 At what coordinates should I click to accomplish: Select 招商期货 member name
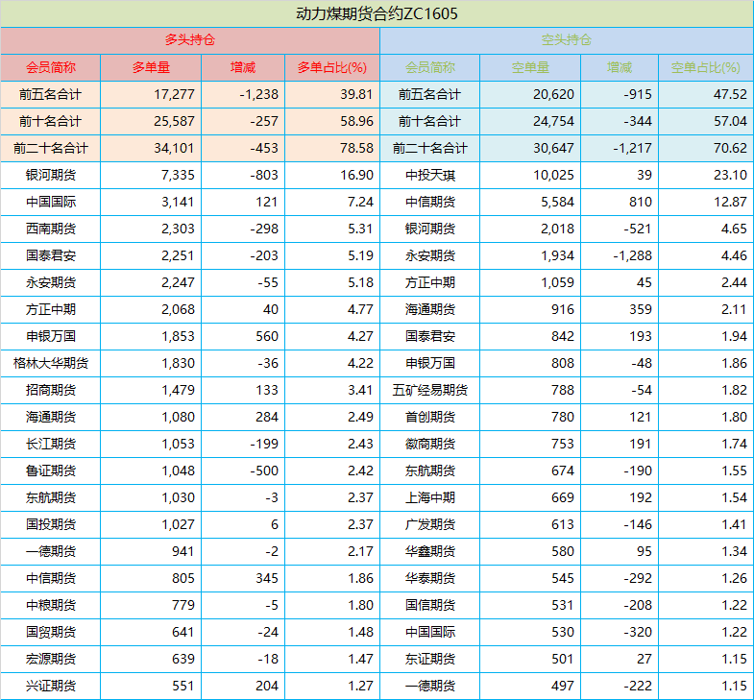(51, 391)
